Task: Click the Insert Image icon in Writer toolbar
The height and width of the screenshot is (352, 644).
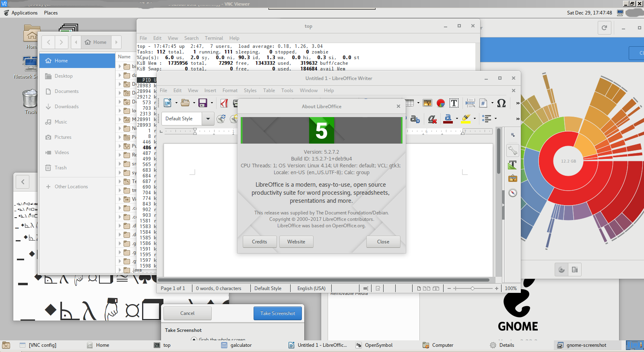Action: point(427,103)
